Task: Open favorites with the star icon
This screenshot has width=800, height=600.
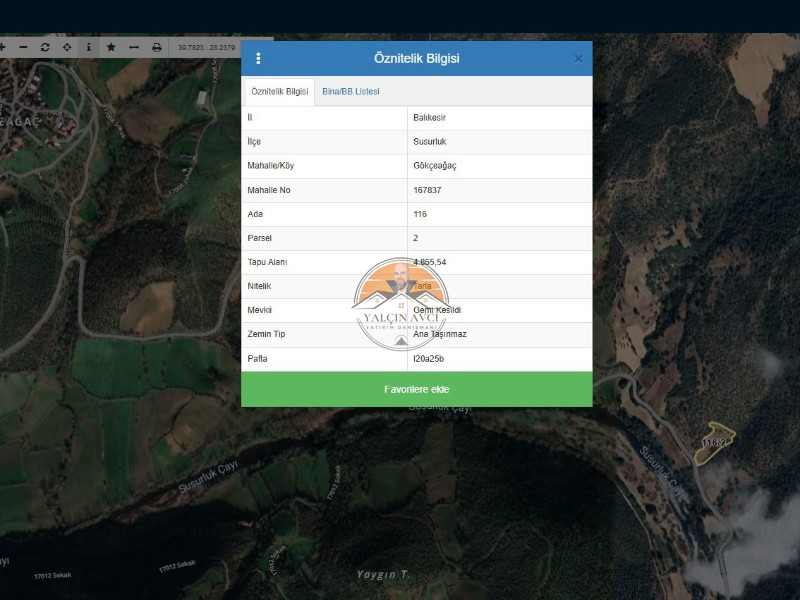Action: pyautogui.click(x=111, y=47)
